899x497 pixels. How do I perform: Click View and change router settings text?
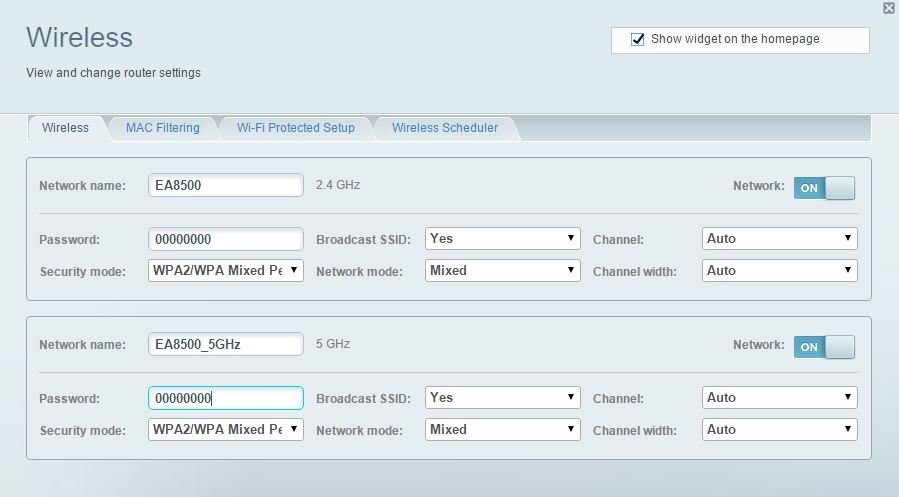click(x=114, y=73)
